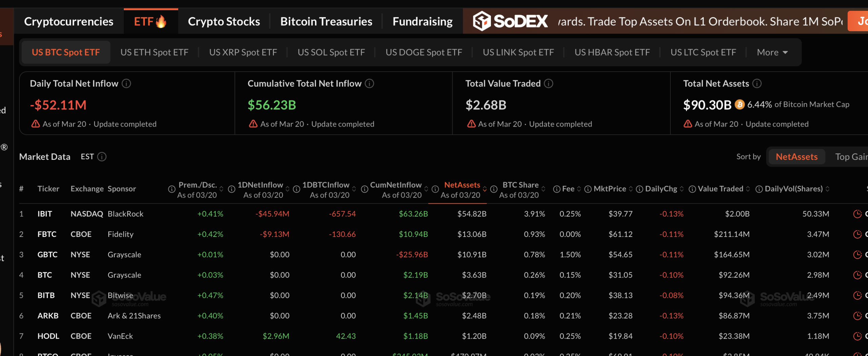Open the GBTC ticker row link

tap(47, 255)
